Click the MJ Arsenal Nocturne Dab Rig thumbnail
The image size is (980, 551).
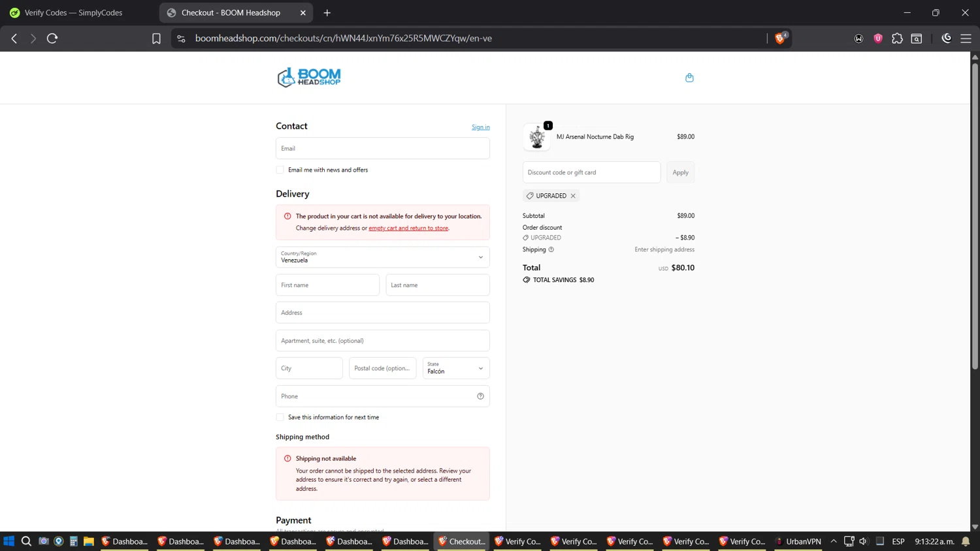pyautogui.click(x=537, y=137)
